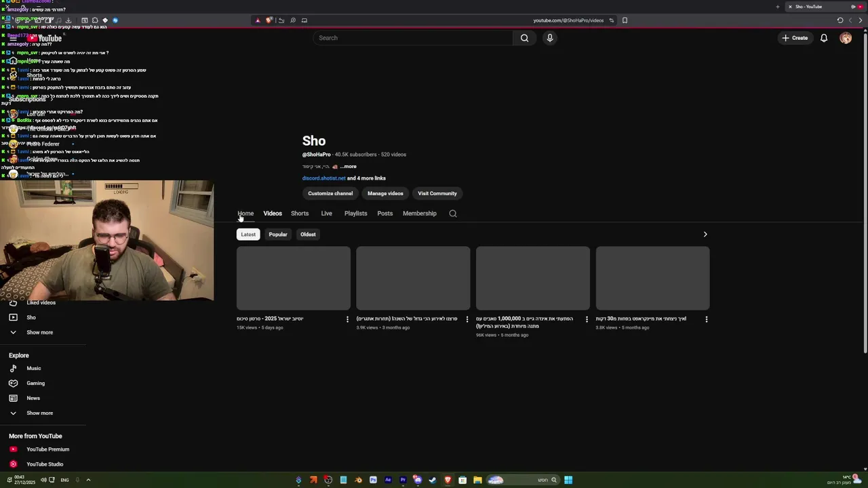Open the Windows Start menu
The image size is (868, 488).
click(x=568, y=480)
